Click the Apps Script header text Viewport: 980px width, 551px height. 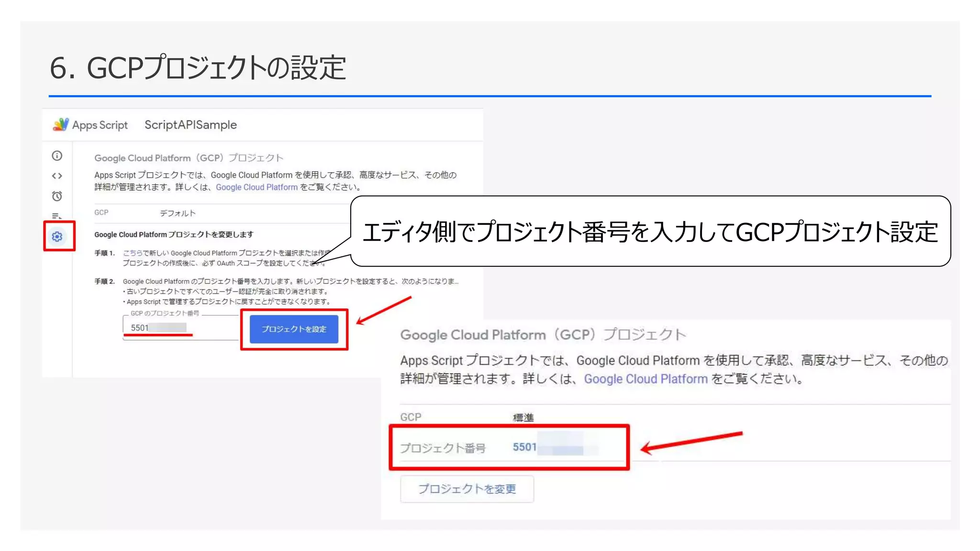(100, 125)
